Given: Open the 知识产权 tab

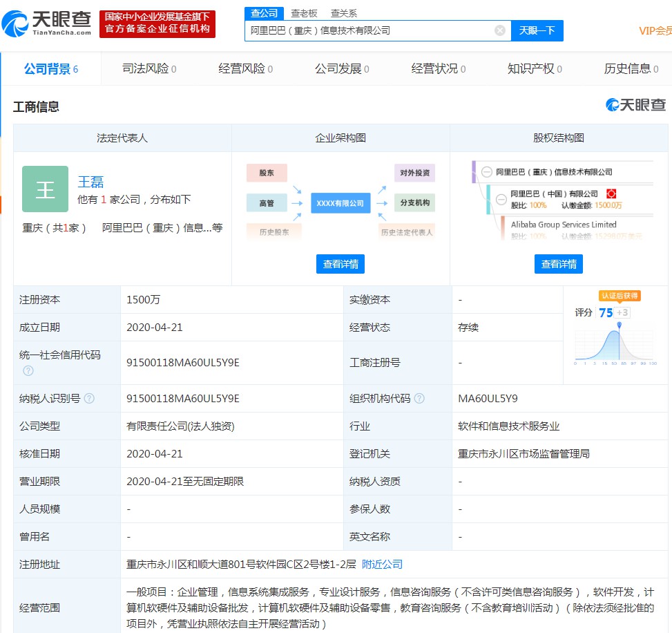Looking at the screenshot, I should click(534, 68).
